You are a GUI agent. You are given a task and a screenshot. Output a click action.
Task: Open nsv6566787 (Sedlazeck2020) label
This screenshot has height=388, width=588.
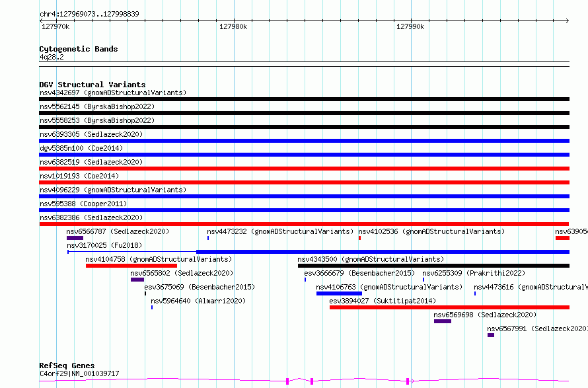[118, 231]
